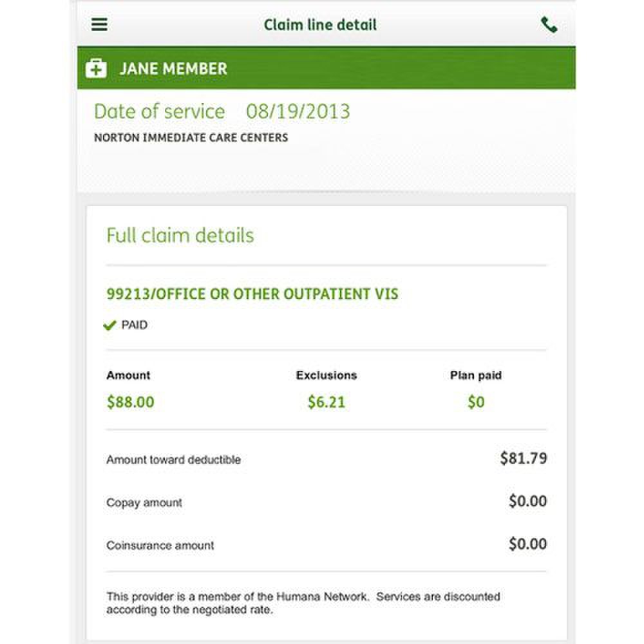Image resolution: width=644 pixels, height=644 pixels.
Task: Tap the phone call icon
Action: pos(549,25)
